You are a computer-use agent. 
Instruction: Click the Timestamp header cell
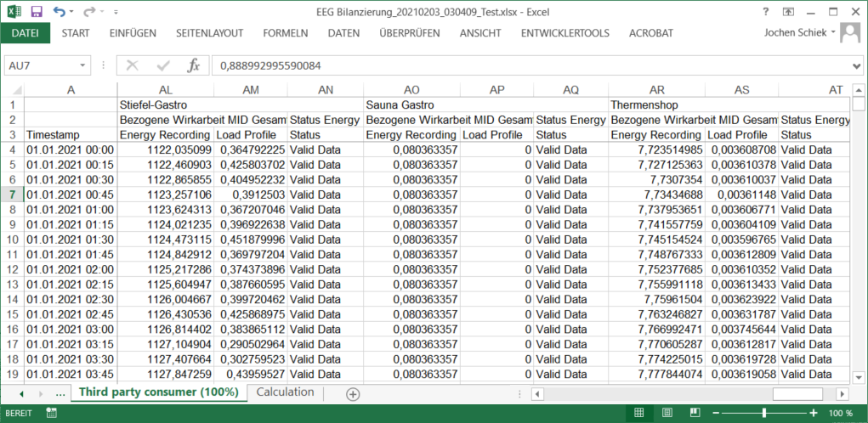pos(71,135)
